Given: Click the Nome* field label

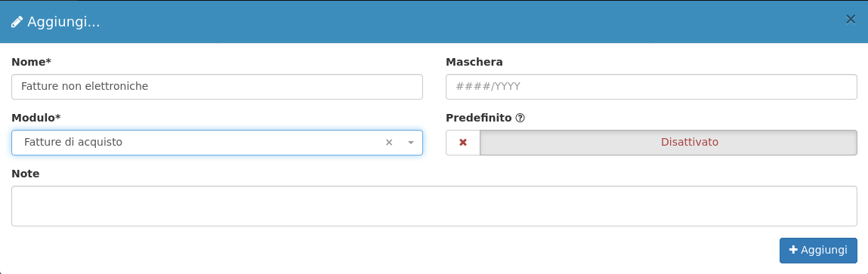Looking at the screenshot, I should click(31, 62).
